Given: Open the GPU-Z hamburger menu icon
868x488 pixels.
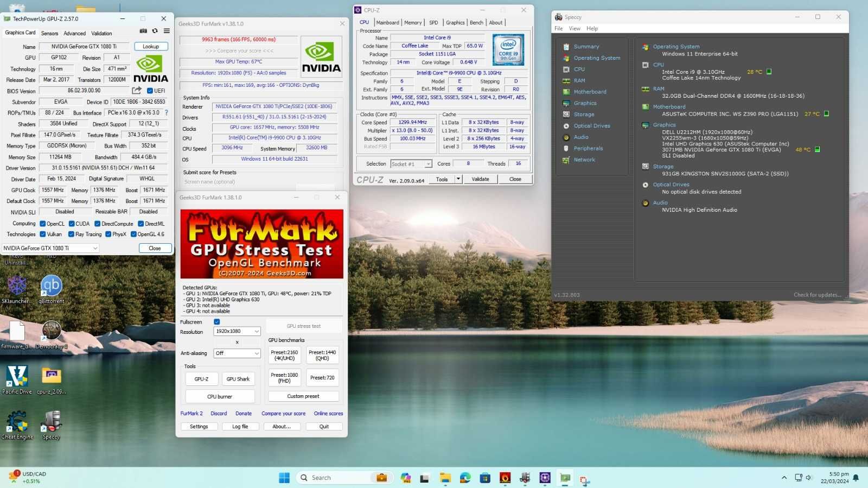Looking at the screenshot, I should pyautogui.click(x=167, y=31).
